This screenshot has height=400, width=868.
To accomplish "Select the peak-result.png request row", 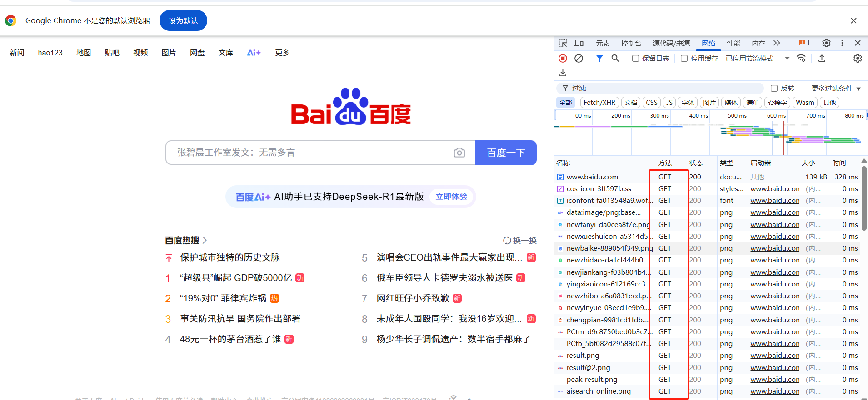I will [x=707, y=379].
